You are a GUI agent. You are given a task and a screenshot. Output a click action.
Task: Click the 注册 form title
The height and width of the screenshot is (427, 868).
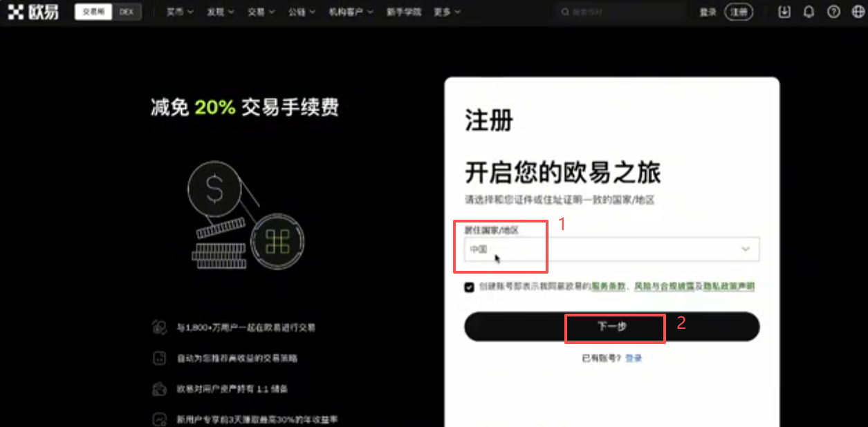point(489,121)
